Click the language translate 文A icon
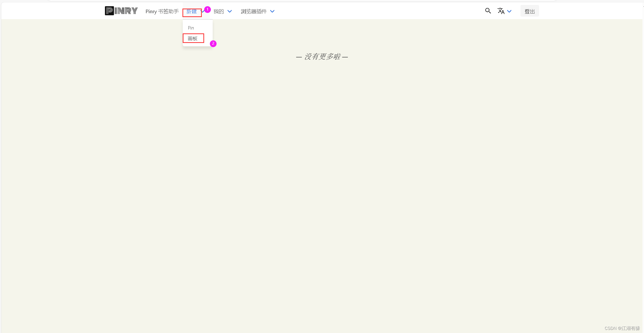This screenshot has height=333, width=644. coord(501,11)
